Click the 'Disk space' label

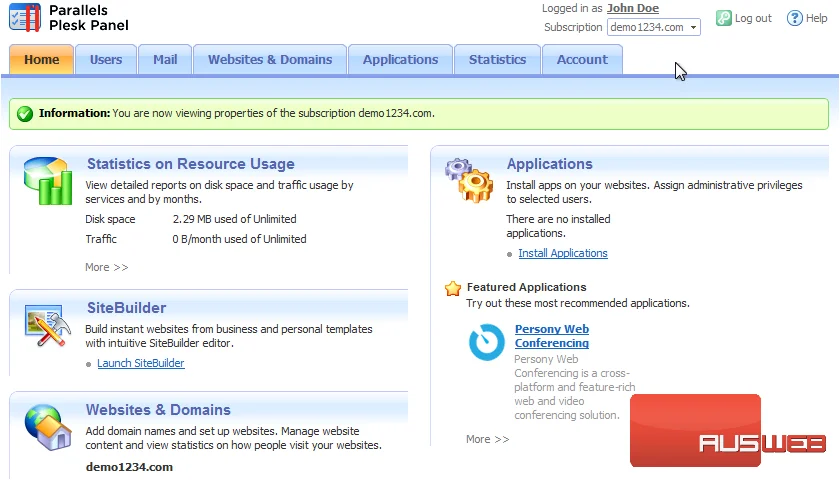110,219
